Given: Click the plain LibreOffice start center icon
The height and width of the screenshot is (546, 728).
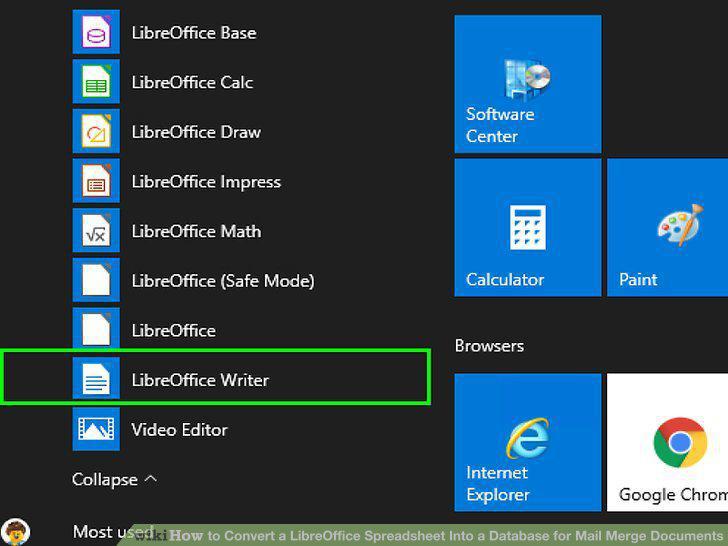Looking at the screenshot, I should 96,329.
